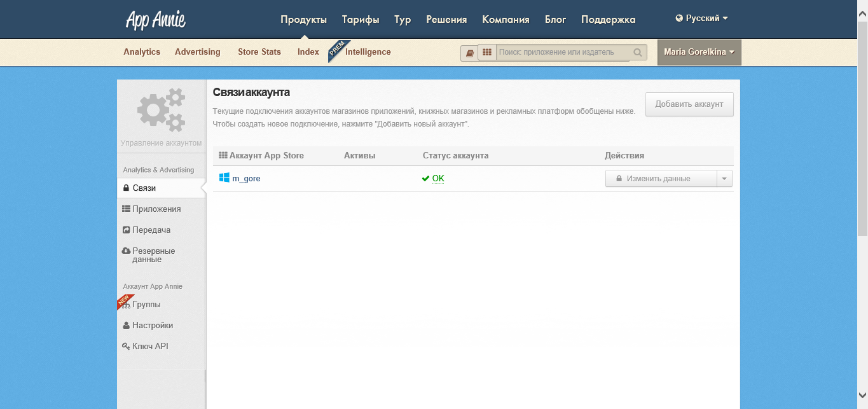Click the Изменить данные button
The image size is (868, 409).
661,179
